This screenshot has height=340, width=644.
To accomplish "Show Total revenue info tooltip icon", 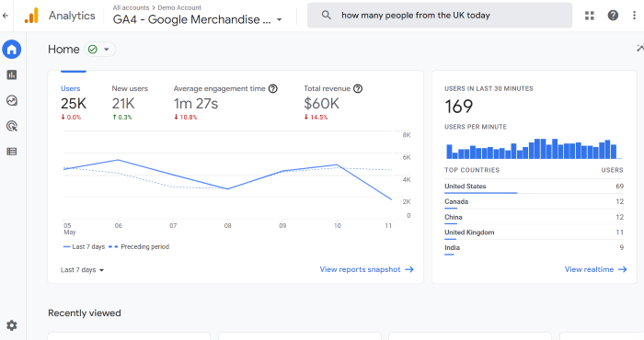I will [x=358, y=88].
